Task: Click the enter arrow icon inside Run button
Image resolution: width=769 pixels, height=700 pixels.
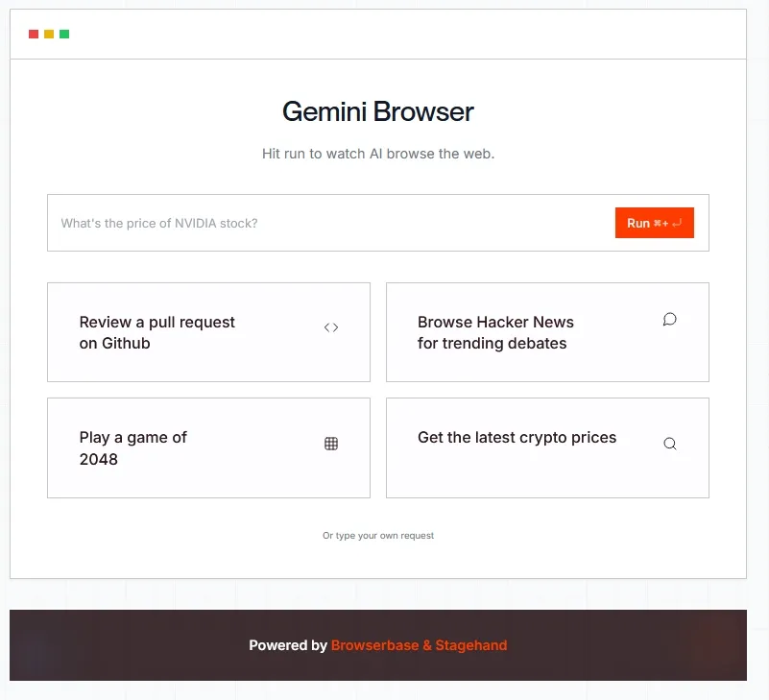Action: [x=677, y=223]
